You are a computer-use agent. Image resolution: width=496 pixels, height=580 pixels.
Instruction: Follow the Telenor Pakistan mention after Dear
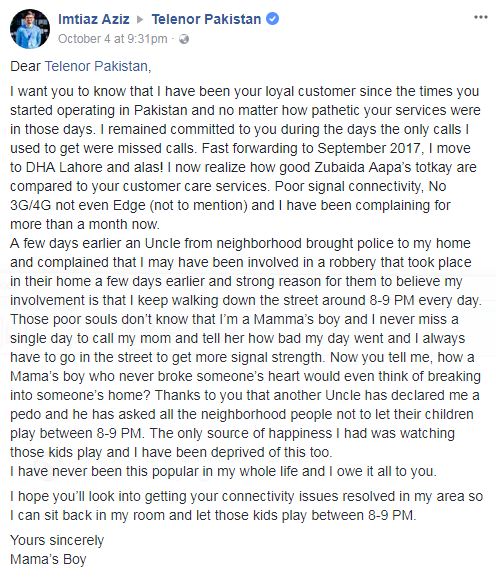96,66
